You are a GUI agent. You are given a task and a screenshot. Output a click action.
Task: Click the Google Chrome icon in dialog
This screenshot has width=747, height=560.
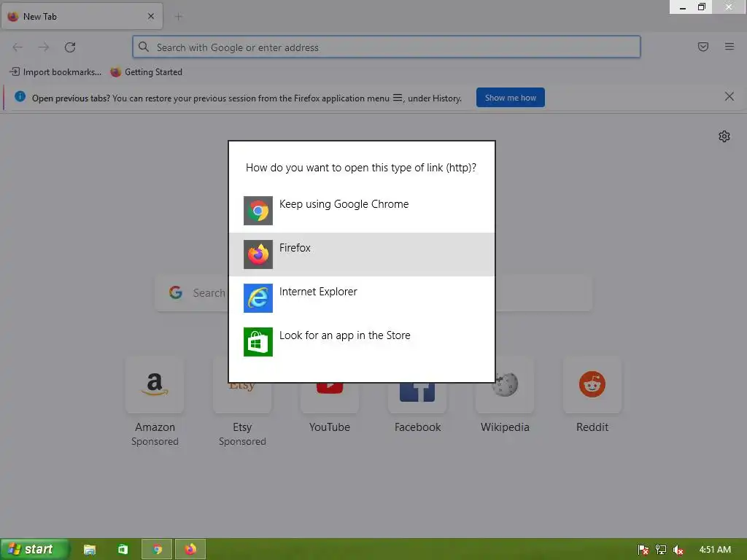click(x=258, y=211)
